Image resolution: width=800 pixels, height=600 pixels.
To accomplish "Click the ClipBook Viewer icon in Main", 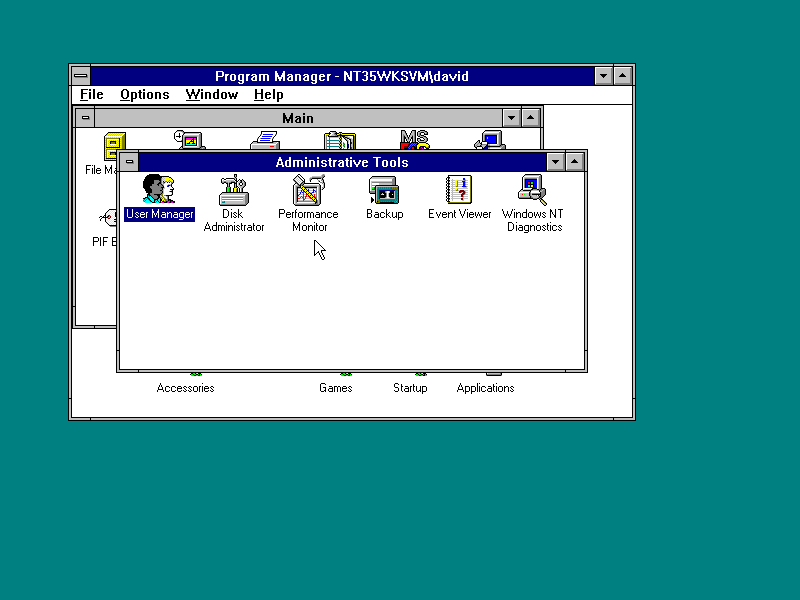I will pyautogui.click(x=340, y=141).
